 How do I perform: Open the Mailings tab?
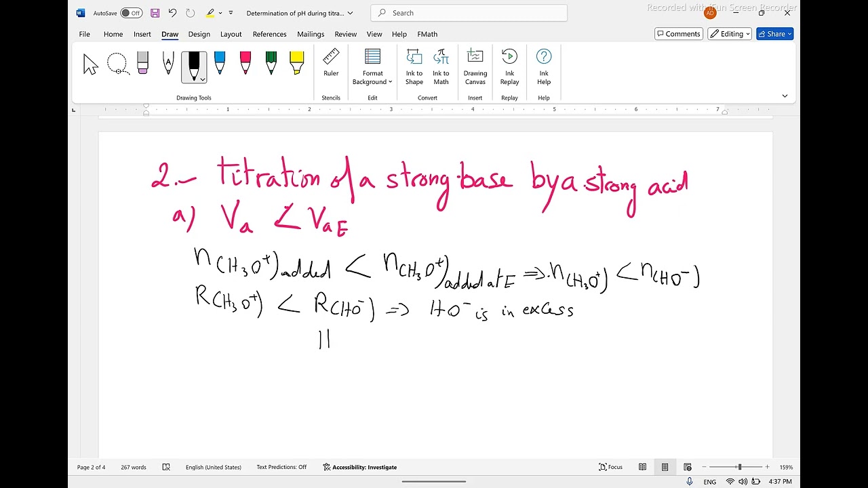click(311, 34)
